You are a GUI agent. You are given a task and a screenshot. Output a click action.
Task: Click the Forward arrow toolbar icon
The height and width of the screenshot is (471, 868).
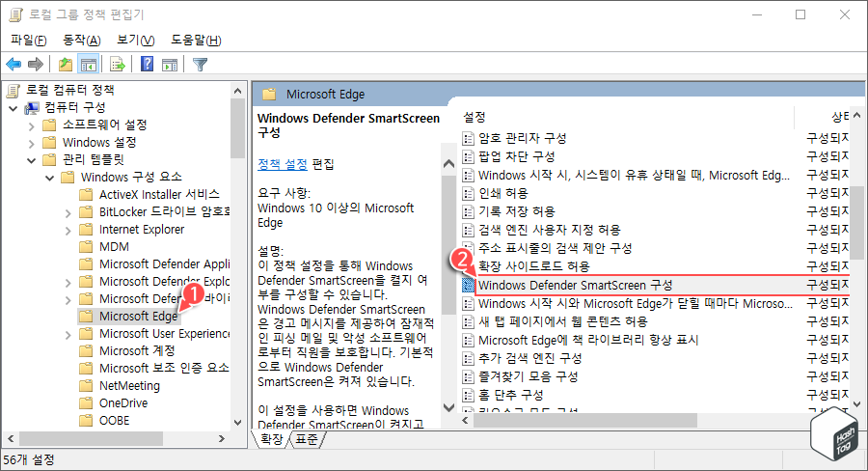pos(36,65)
